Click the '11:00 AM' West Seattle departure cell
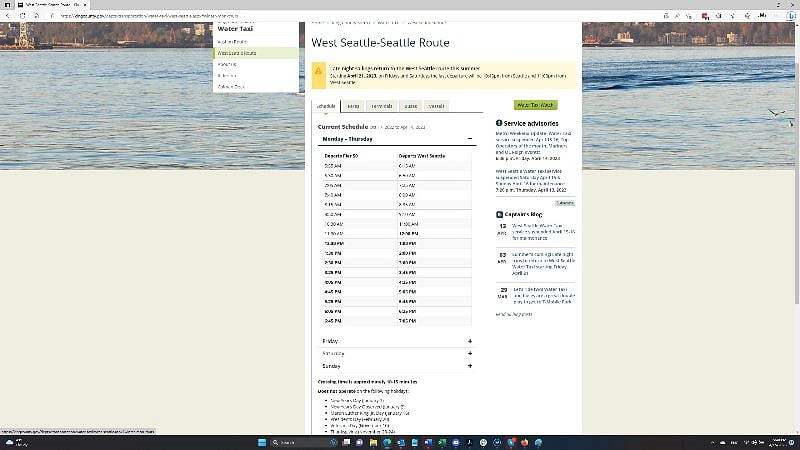This screenshot has width=800, height=450. [408, 224]
